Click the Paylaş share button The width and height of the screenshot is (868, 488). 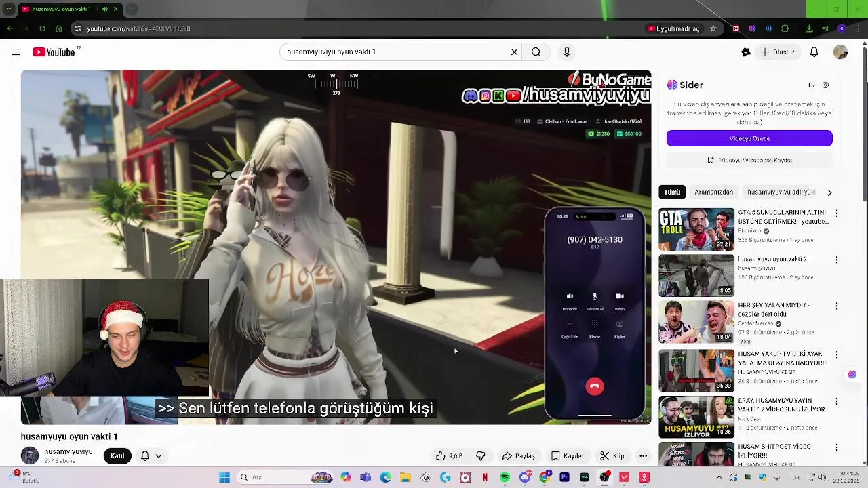(519, 456)
